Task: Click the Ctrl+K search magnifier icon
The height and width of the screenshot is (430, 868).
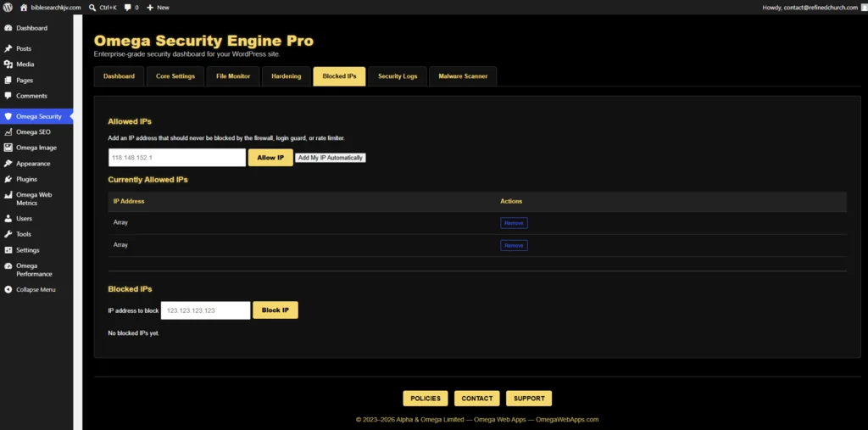Action: (x=92, y=7)
